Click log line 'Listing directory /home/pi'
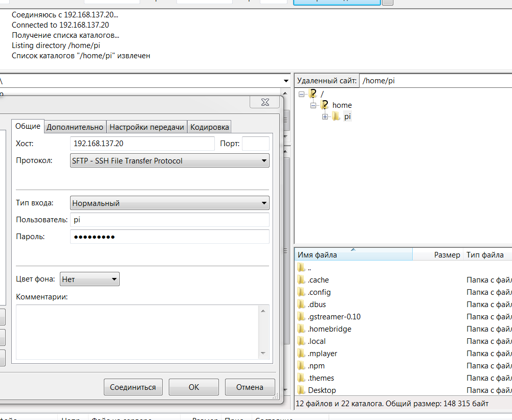This screenshot has width=512, height=420. coord(56,45)
